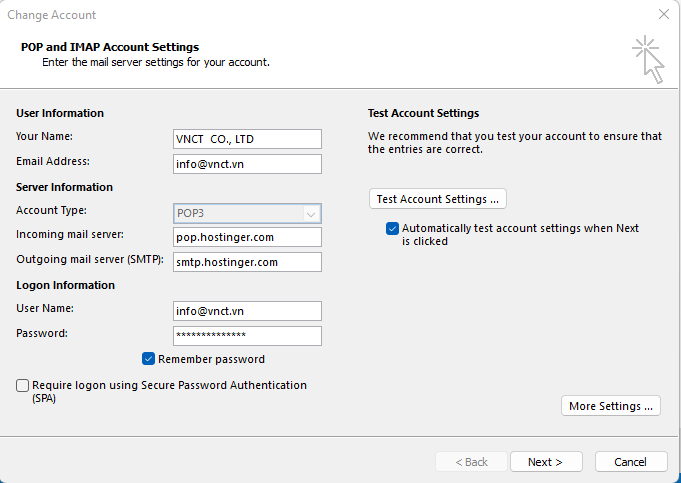
Task: Select the Email Address input field
Action: click(246, 164)
